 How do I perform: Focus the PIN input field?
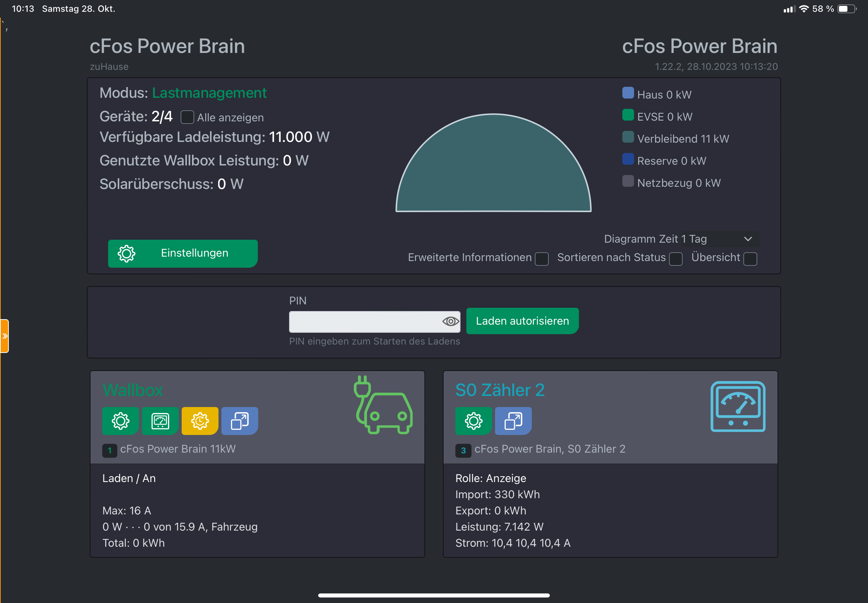(374, 321)
